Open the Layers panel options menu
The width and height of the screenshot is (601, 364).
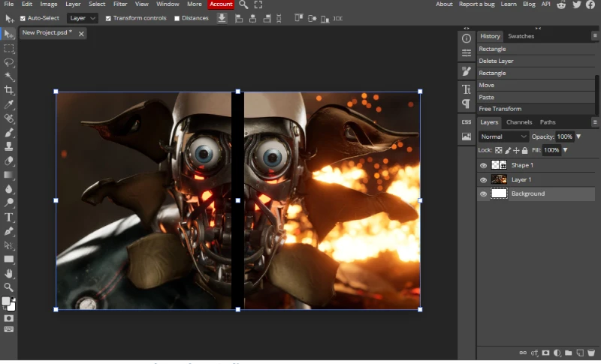[595, 122]
